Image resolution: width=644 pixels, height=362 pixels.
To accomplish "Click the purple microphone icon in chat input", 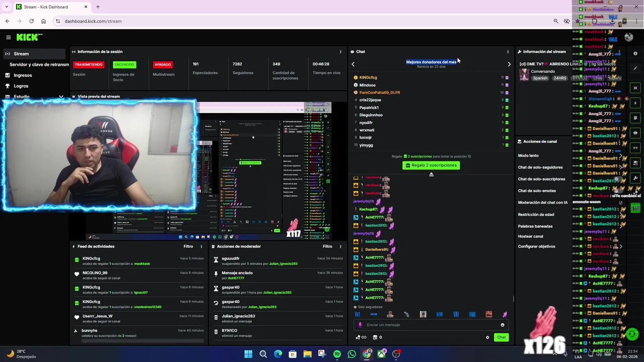I will pos(360,325).
